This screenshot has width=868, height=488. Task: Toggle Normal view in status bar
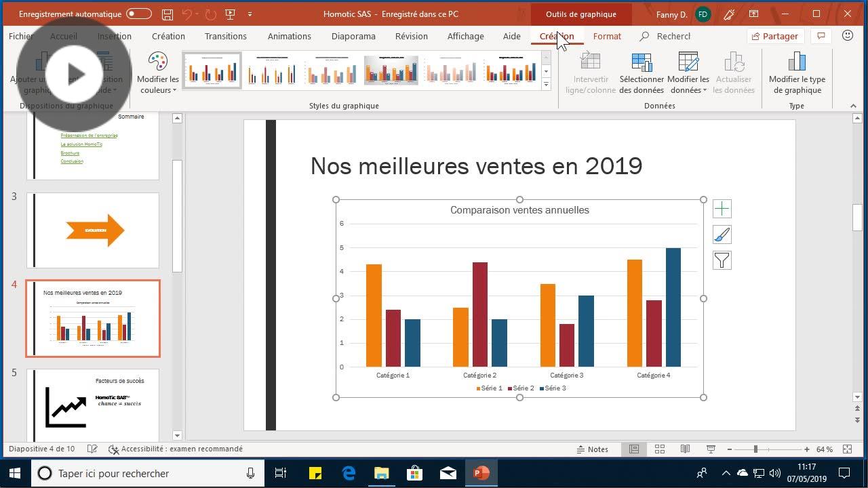(634, 449)
